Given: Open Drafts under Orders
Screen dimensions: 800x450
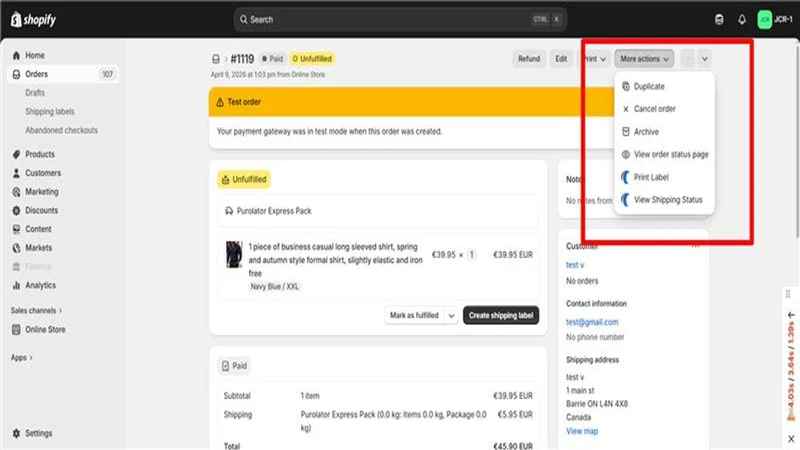Looking at the screenshot, I should coord(35,93).
